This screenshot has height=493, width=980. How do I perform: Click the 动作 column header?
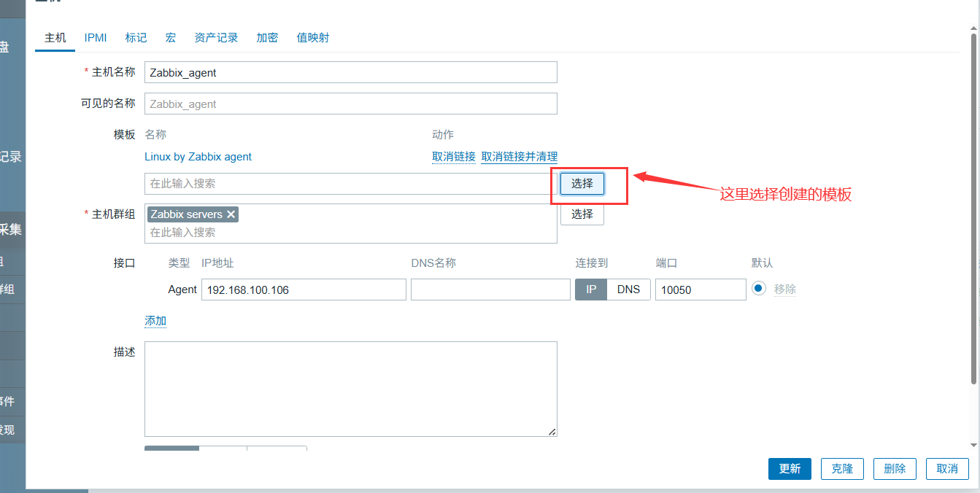point(443,134)
